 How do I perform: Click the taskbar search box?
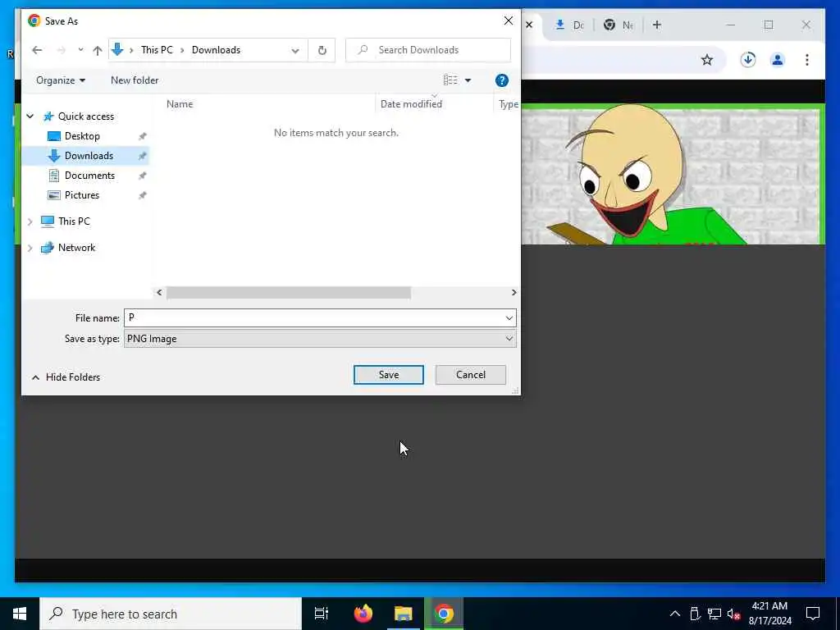(x=171, y=614)
